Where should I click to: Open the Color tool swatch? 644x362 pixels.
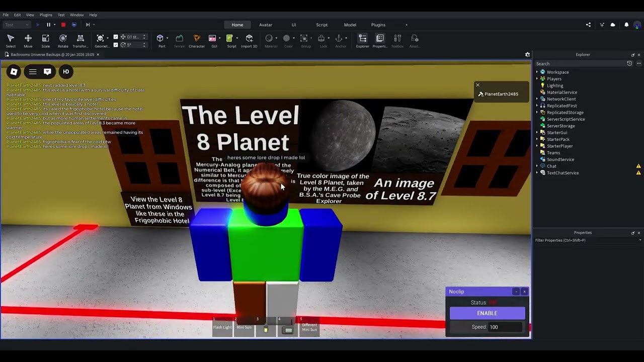pos(286,38)
